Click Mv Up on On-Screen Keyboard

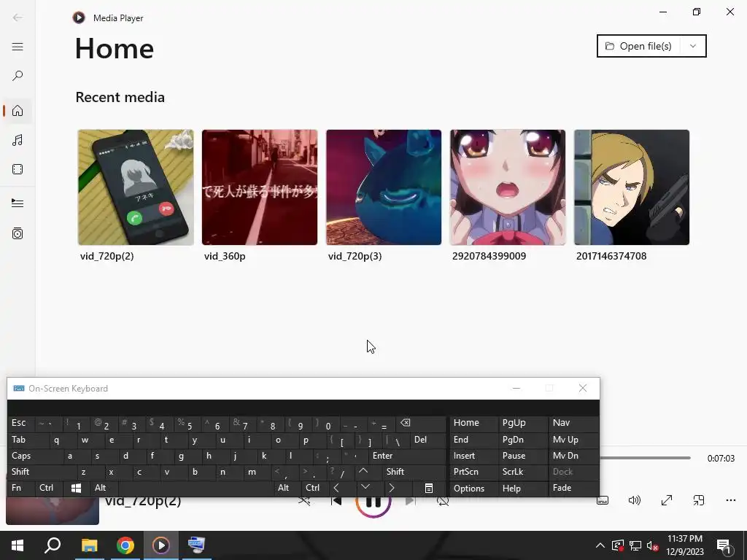point(573,440)
